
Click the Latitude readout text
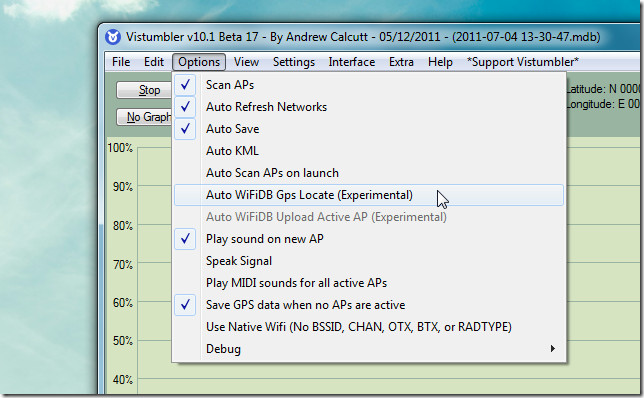[x=603, y=89]
